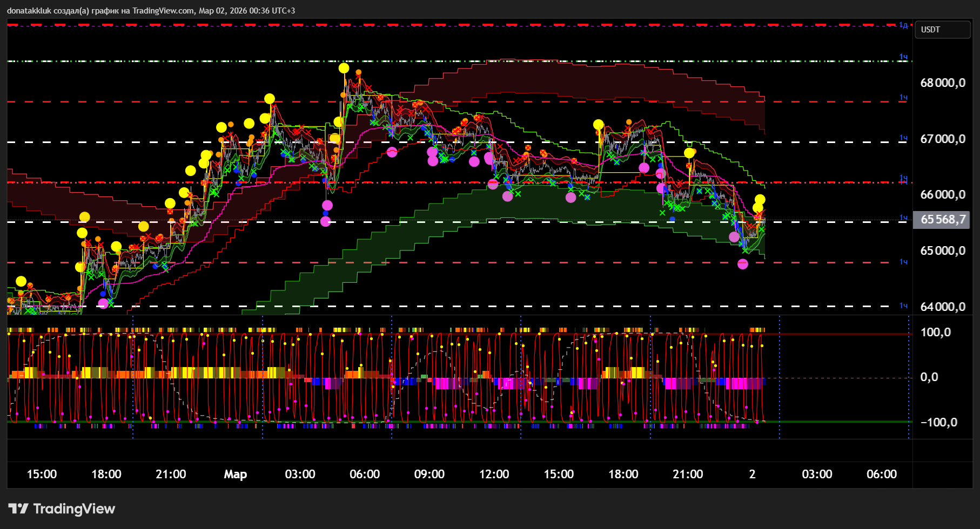The image size is (980, 529).
Task: Select the 12:00 mark on time axis
Action: pos(494,474)
